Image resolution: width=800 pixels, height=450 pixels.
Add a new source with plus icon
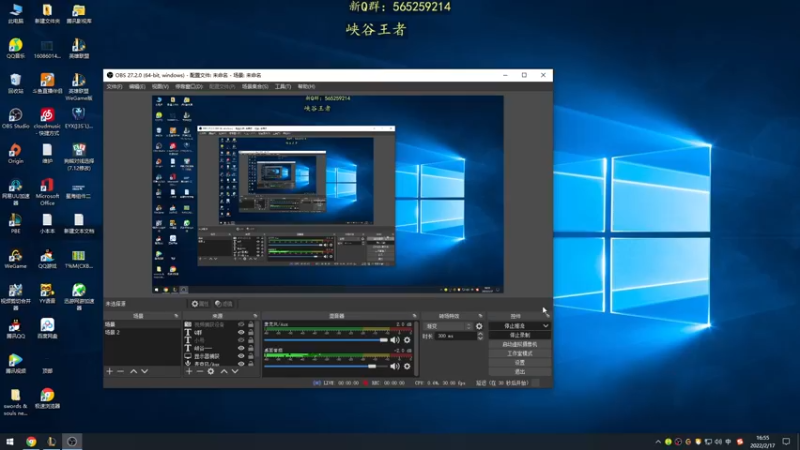tap(189, 371)
